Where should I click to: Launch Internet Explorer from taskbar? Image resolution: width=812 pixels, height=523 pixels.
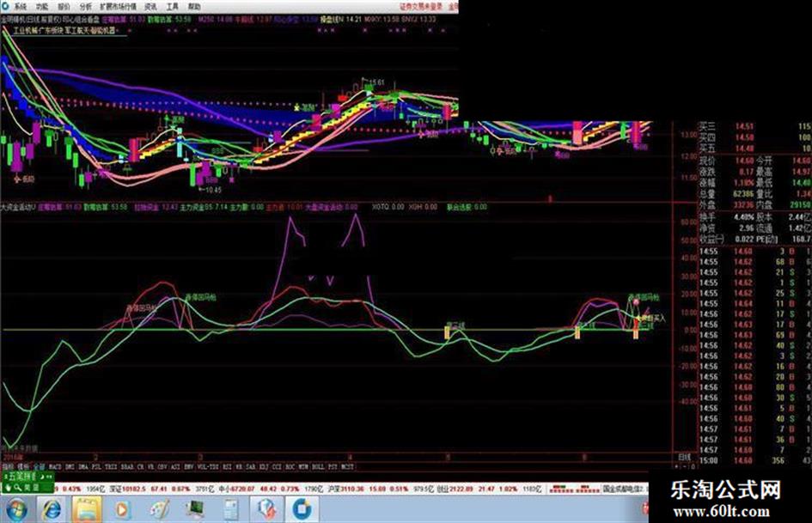pos(52,509)
